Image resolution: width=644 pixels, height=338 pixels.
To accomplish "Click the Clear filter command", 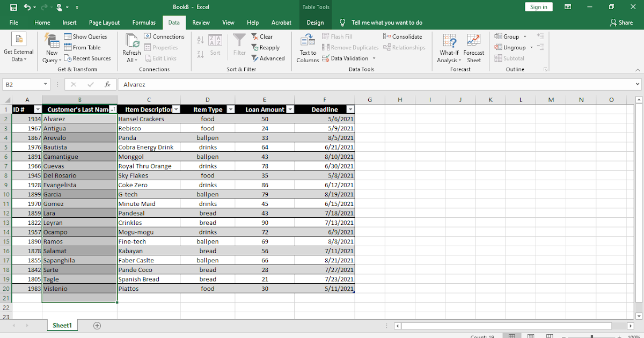I will click(x=262, y=36).
